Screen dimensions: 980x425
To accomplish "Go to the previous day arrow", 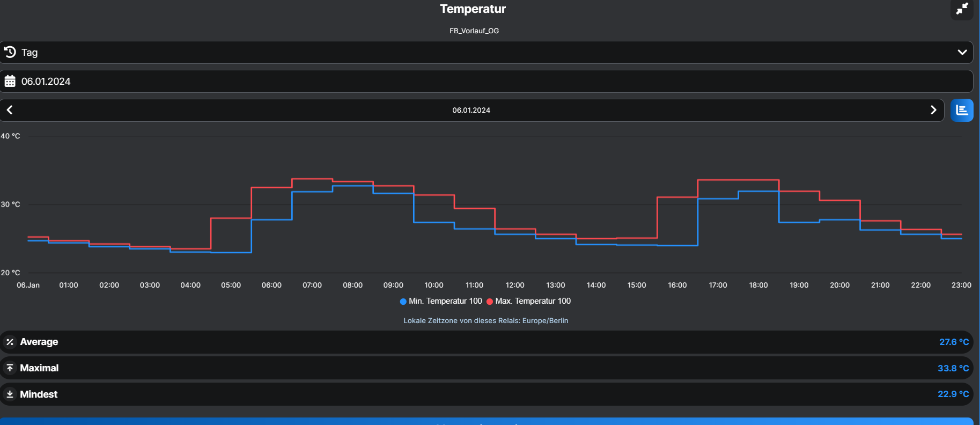I will tap(10, 110).
